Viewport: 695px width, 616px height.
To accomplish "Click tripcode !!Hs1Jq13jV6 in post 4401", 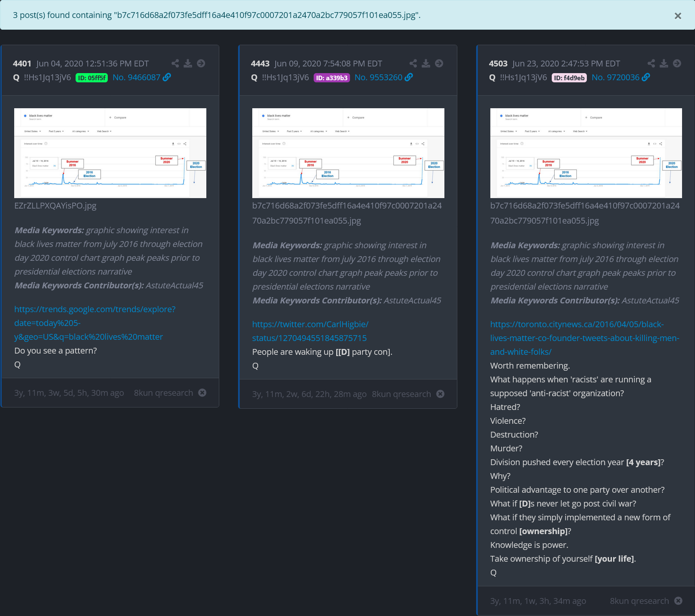I will [47, 77].
